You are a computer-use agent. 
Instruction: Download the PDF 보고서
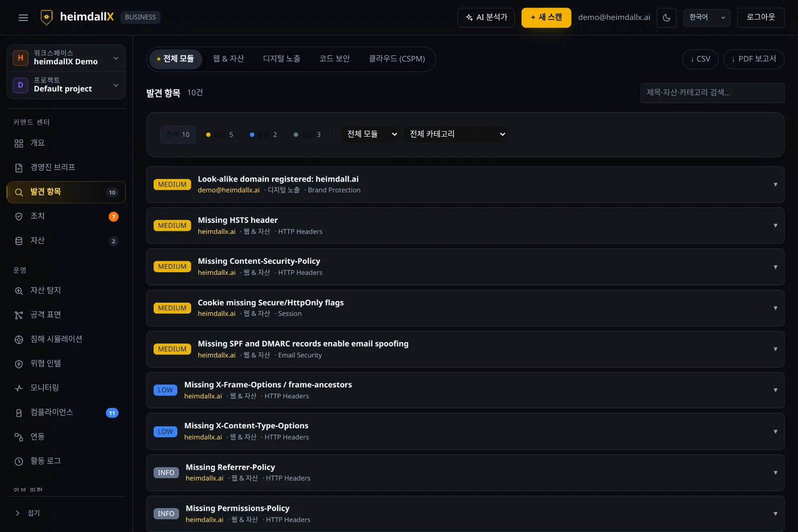pos(754,59)
